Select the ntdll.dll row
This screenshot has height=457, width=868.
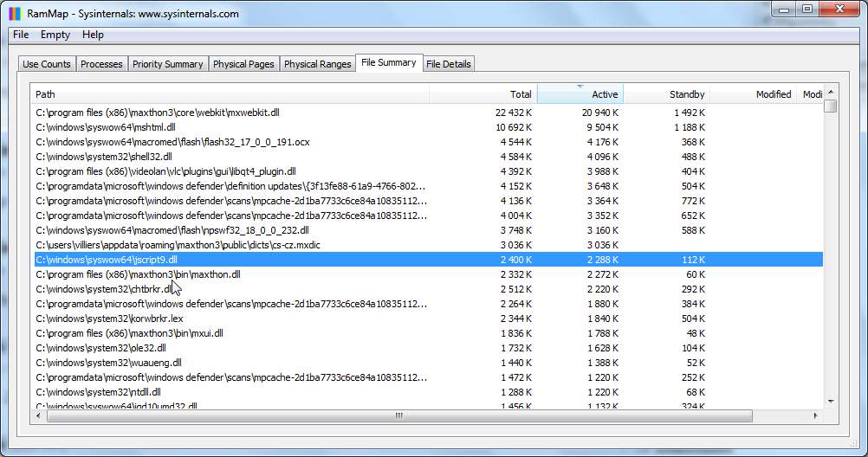[x=429, y=392]
